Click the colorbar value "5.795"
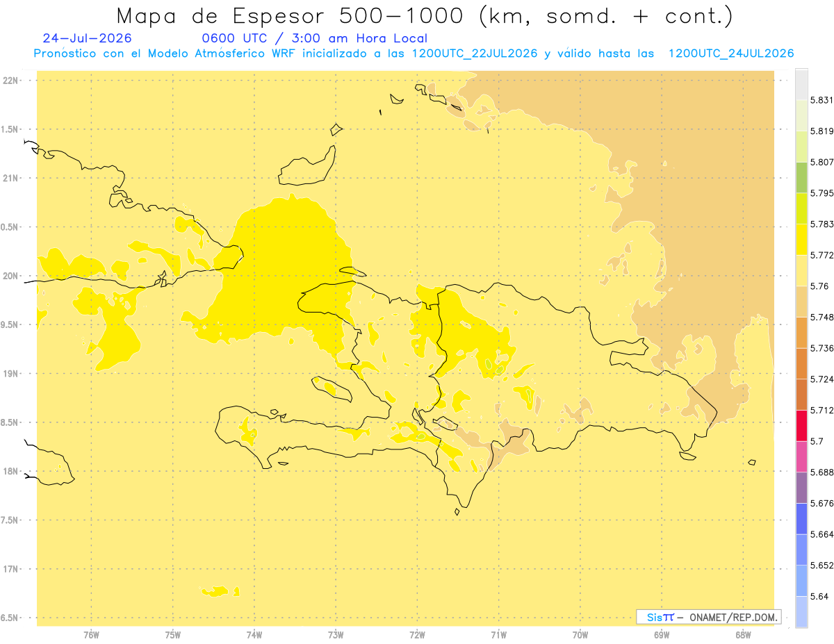Screen dimensions: 834x644 coord(822,193)
